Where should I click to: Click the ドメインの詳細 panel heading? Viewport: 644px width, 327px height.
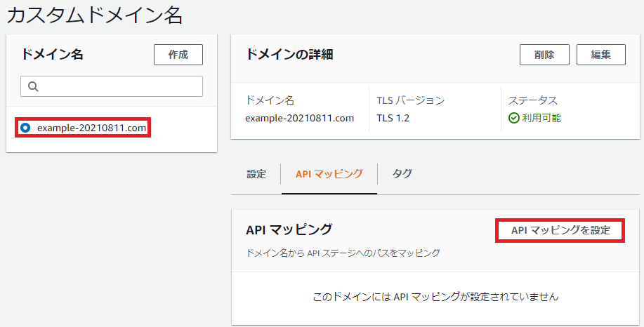(289, 55)
